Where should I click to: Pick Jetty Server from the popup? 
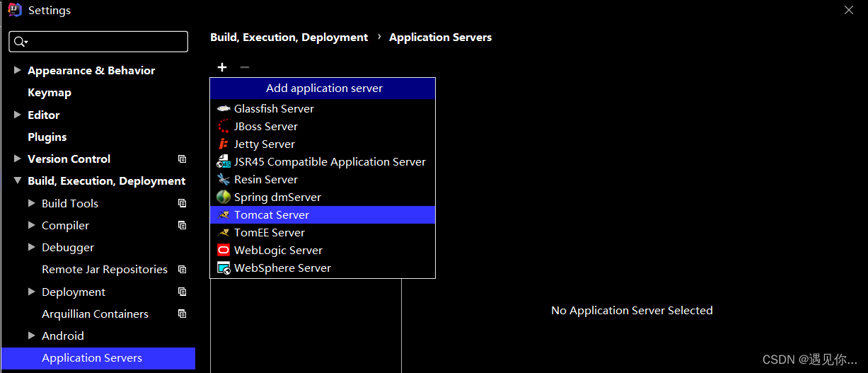click(323, 144)
